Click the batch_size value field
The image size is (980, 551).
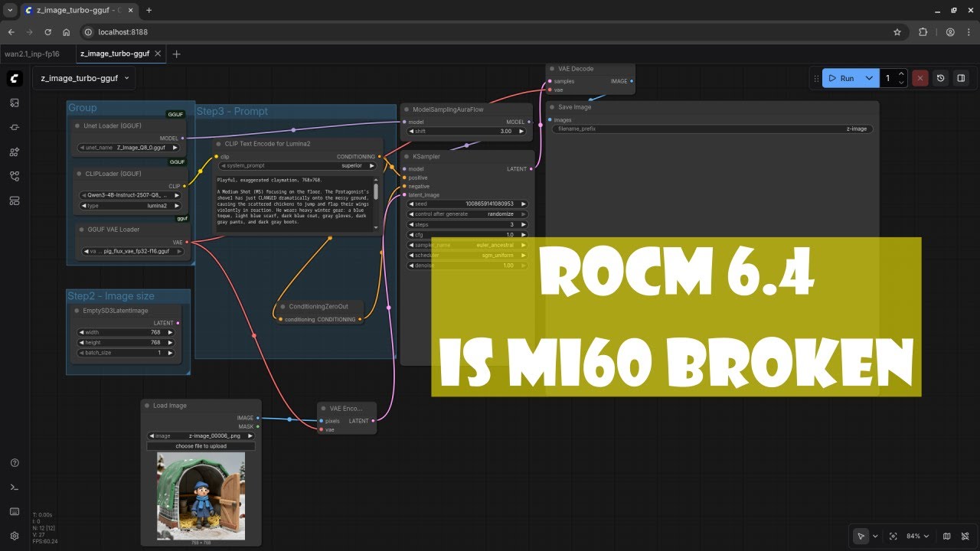[x=127, y=353]
